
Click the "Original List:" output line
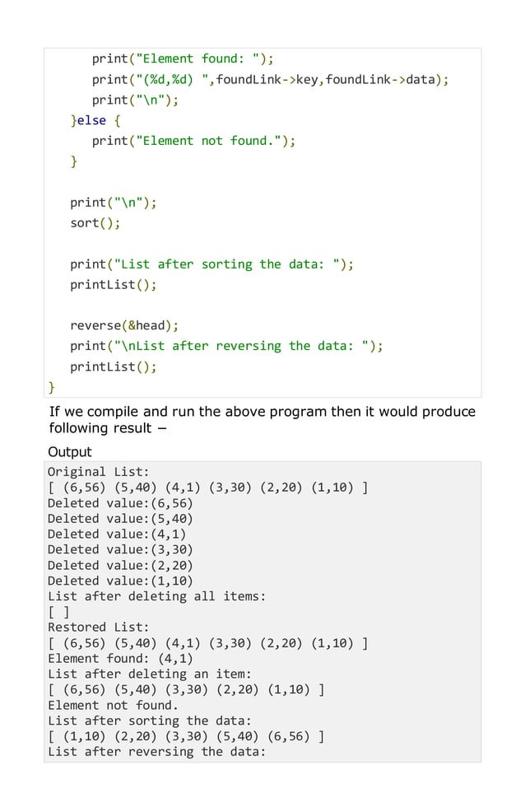98,472
